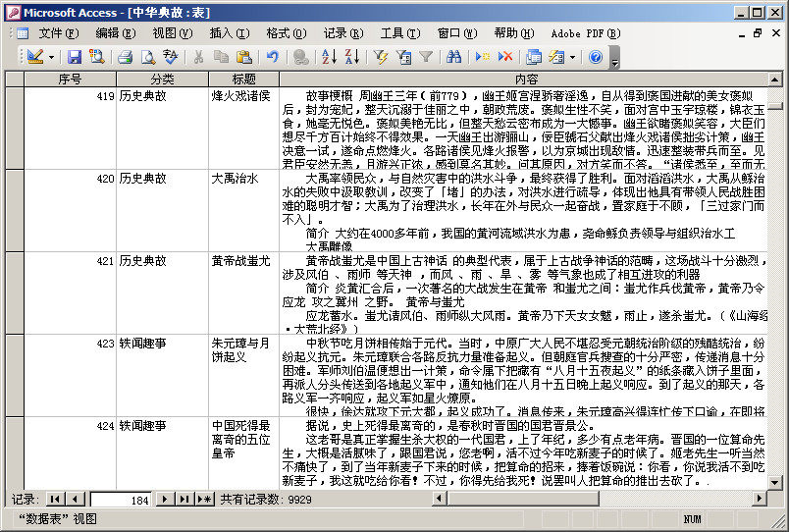Open the 插入(I) menu
This screenshot has width=789, height=532.
pyautogui.click(x=230, y=33)
